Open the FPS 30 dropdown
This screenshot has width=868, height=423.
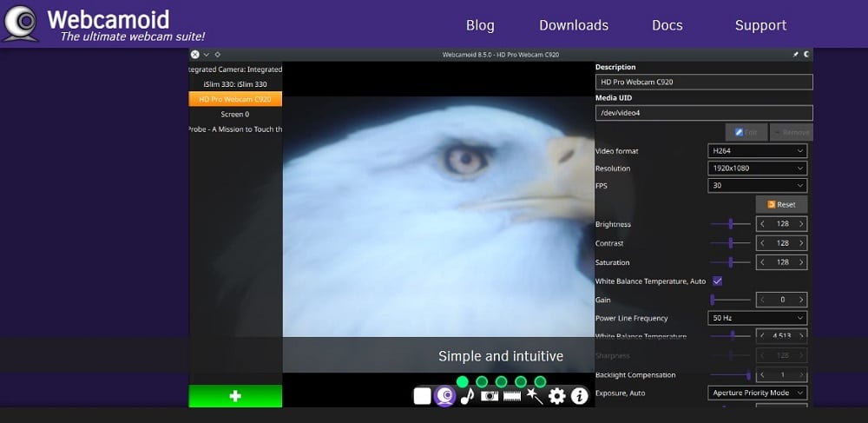[x=757, y=186]
